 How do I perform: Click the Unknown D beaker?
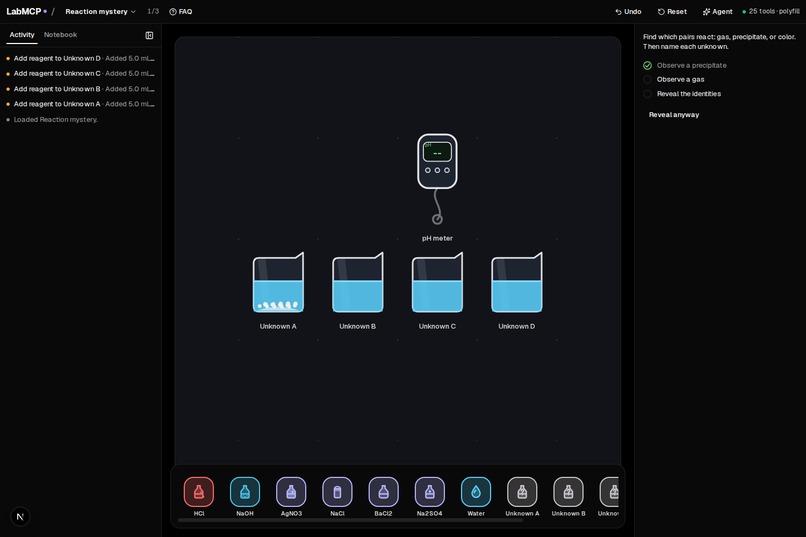click(517, 283)
